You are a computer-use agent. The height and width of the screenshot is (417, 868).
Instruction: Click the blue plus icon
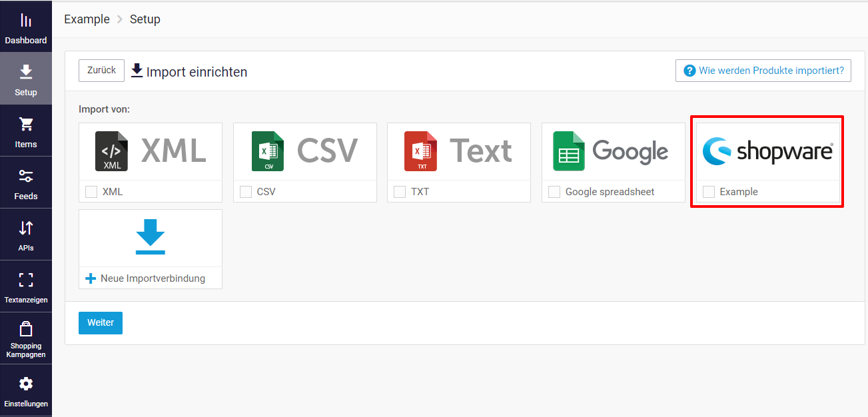click(x=91, y=278)
